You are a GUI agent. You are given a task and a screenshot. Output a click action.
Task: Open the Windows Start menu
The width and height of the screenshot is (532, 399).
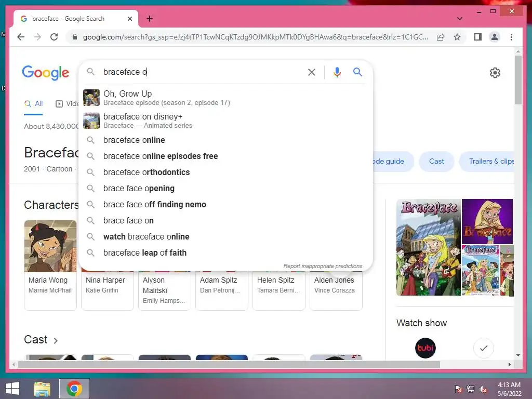tap(12, 389)
